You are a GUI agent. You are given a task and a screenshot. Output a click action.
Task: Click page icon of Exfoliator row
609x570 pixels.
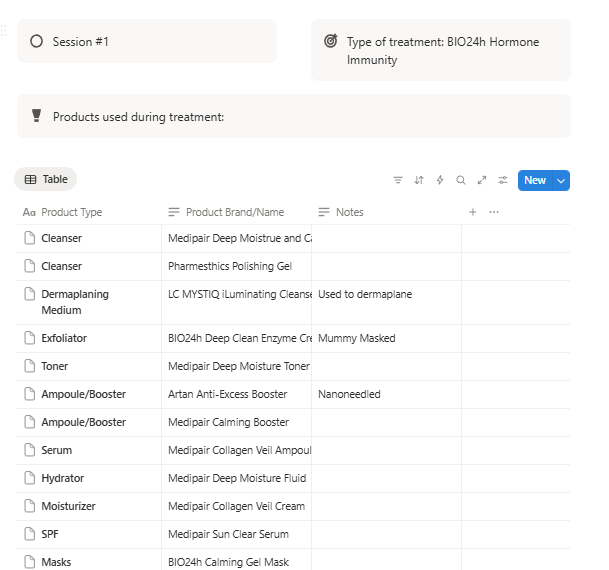(x=30, y=338)
